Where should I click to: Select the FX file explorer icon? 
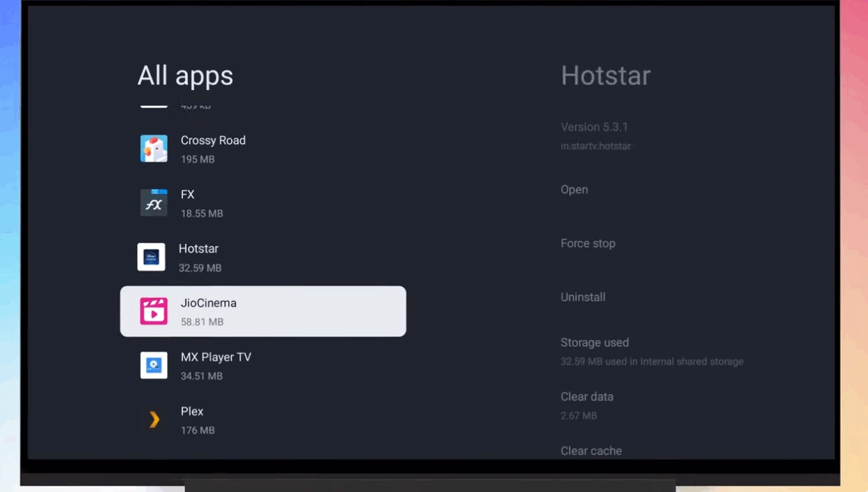tap(154, 203)
